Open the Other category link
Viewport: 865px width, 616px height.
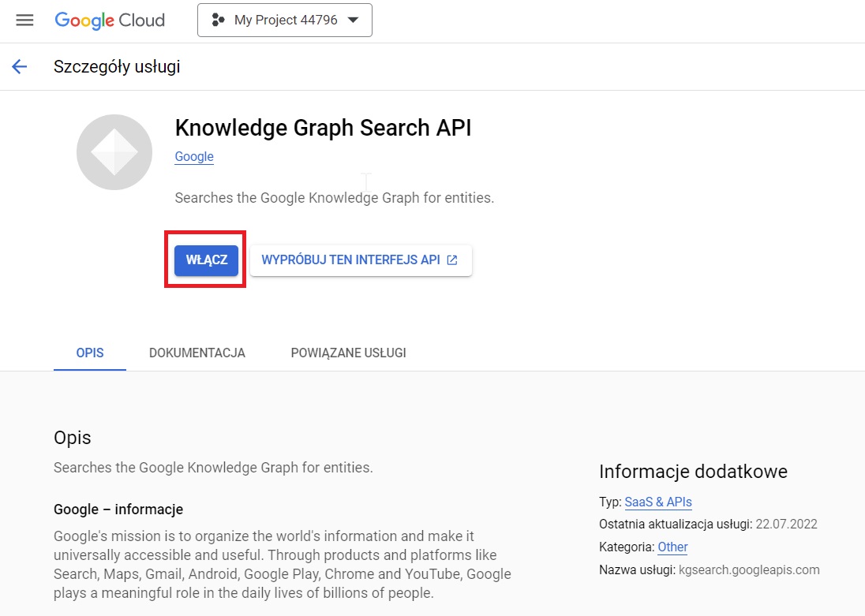672,547
